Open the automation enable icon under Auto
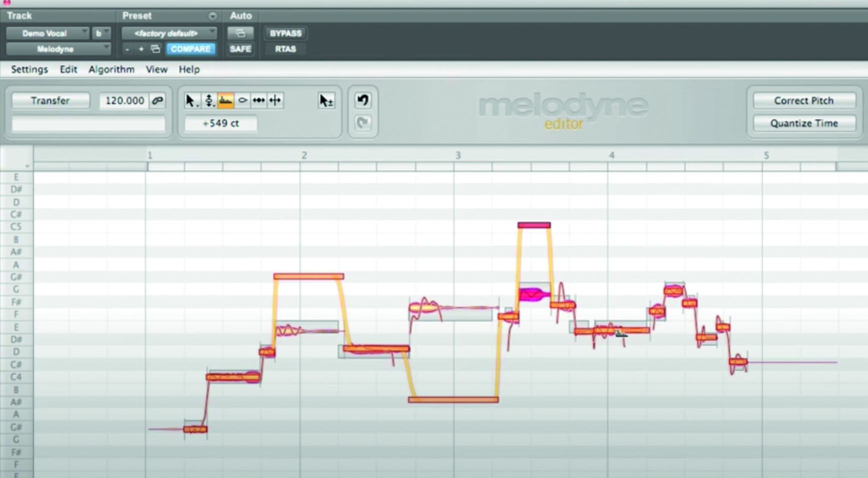868x478 pixels. point(240,33)
